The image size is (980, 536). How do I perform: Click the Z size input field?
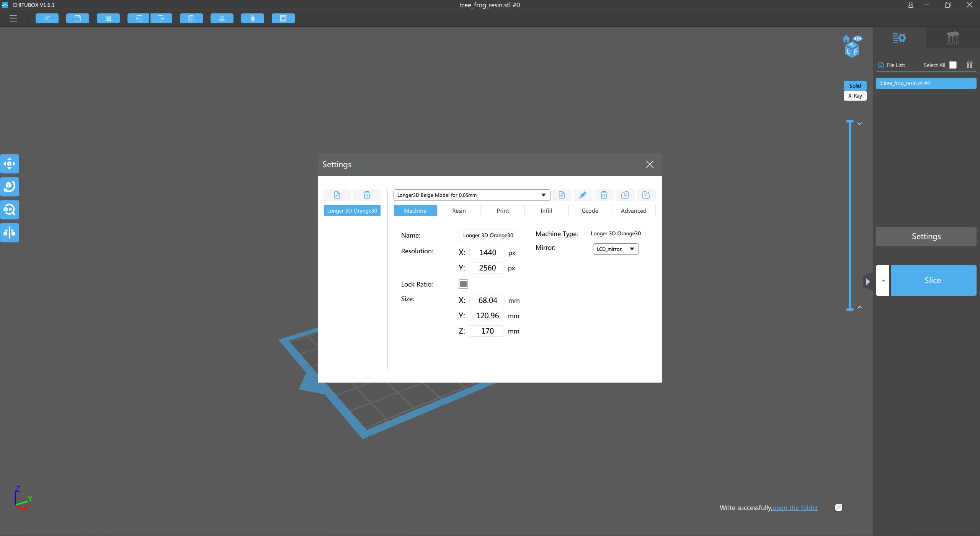pyautogui.click(x=487, y=331)
